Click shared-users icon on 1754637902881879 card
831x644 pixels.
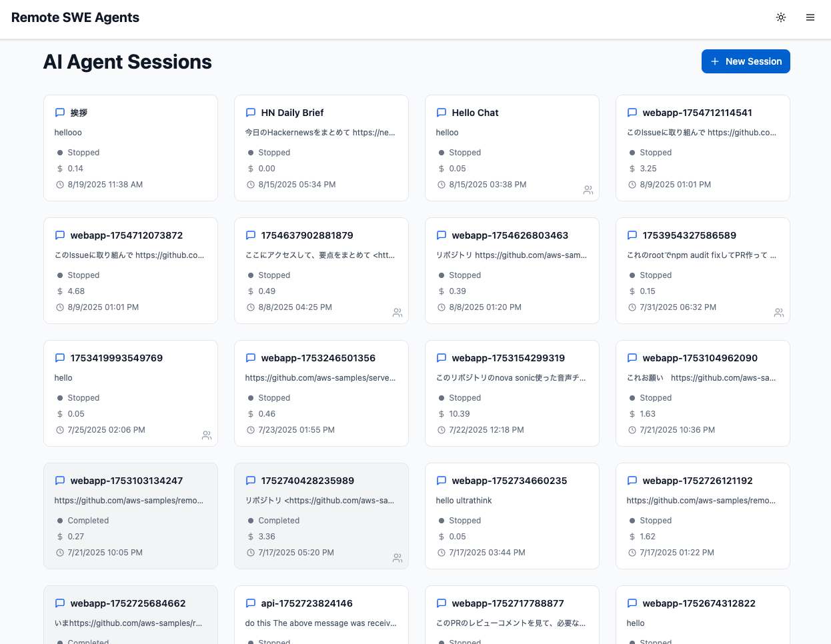[397, 313]
